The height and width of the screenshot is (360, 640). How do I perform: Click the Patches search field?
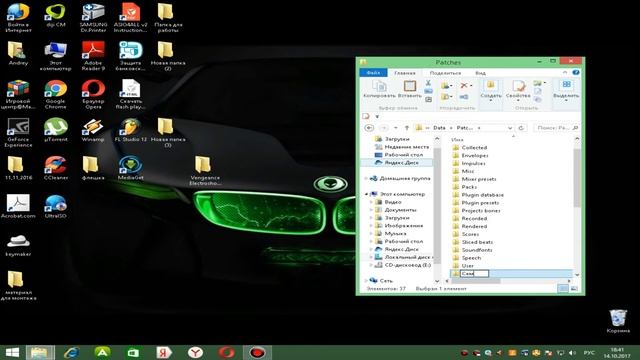[557, 128]
